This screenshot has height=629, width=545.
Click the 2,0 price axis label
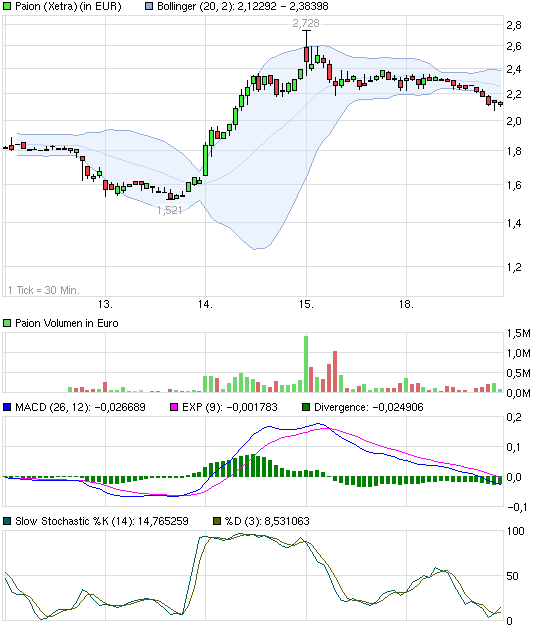click(514, 121)
